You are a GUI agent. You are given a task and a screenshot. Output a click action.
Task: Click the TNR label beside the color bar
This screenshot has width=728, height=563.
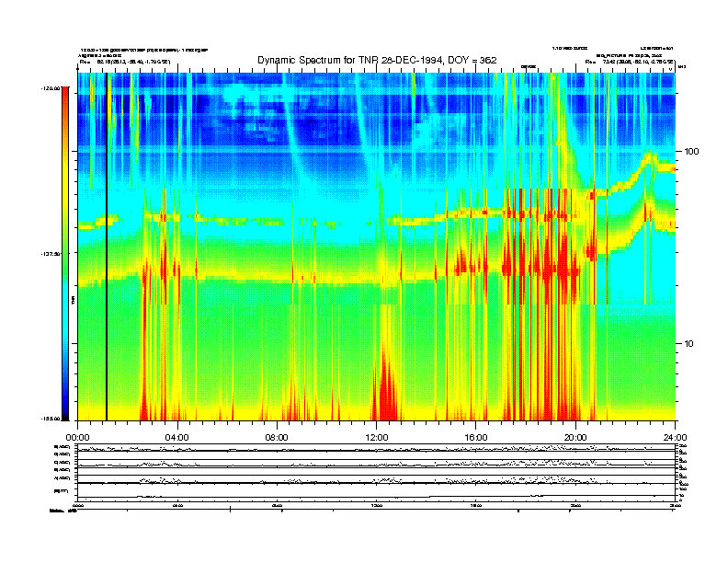pyautogui.click(x=73, y=300)
